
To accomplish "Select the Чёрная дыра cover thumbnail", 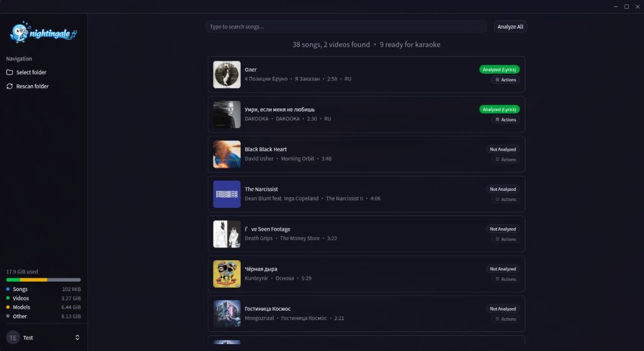I will tap(227, 273).
